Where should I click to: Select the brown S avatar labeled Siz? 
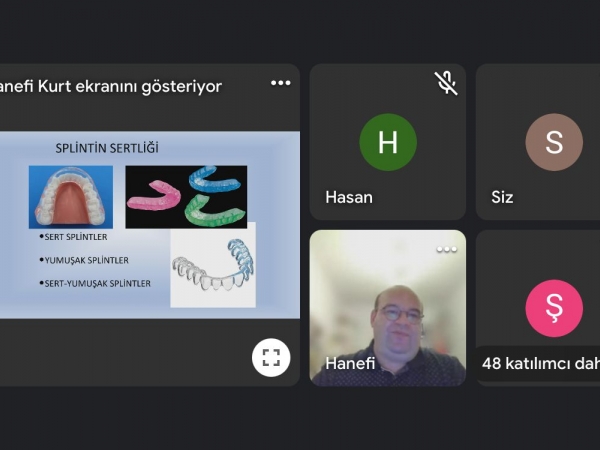point(554,142)
